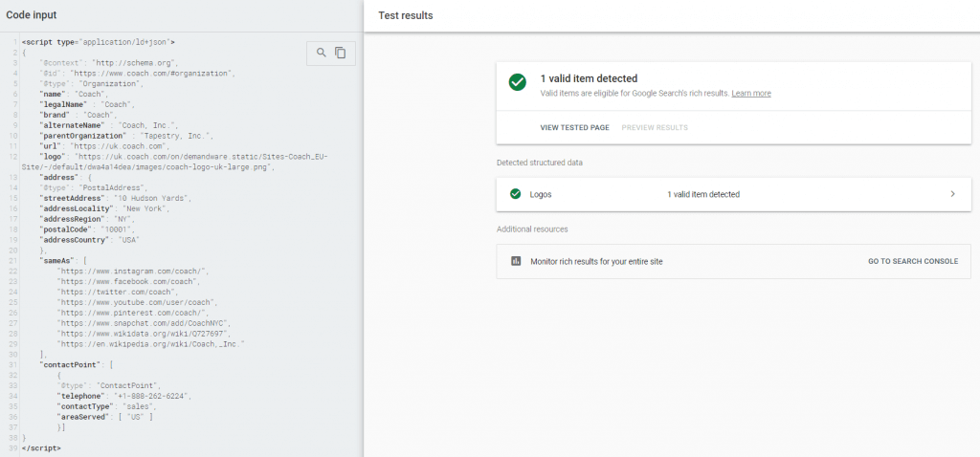Click PREVIEW RESULTS
The width and height of the screenshot is (980, 457).
coord(655,128)
